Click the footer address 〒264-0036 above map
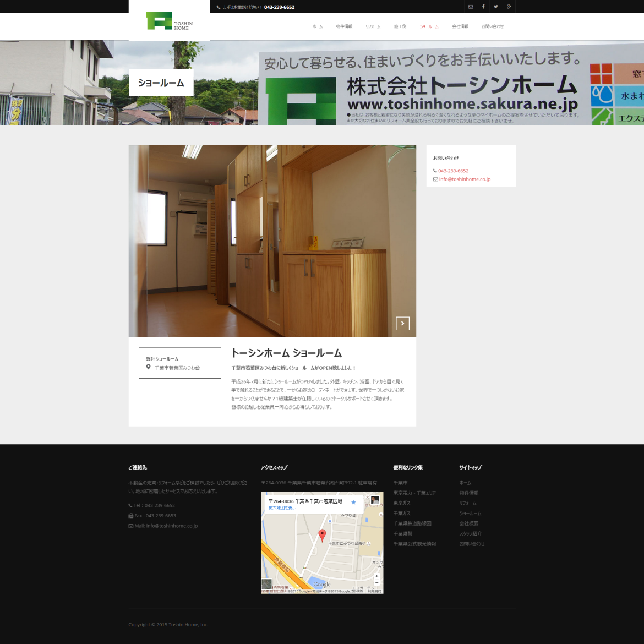The image size is (644, 644). (x=319, y=483)
